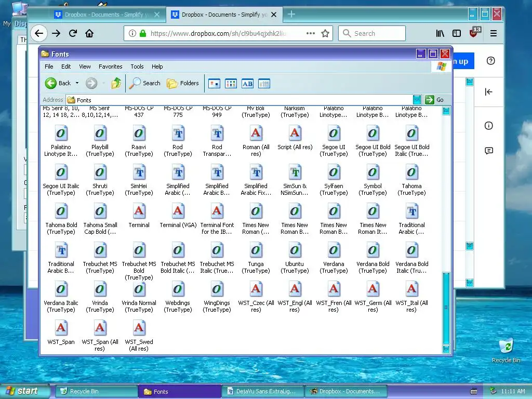
Task: Open the View menu in Fonts
Action: (x=85, y=66)
